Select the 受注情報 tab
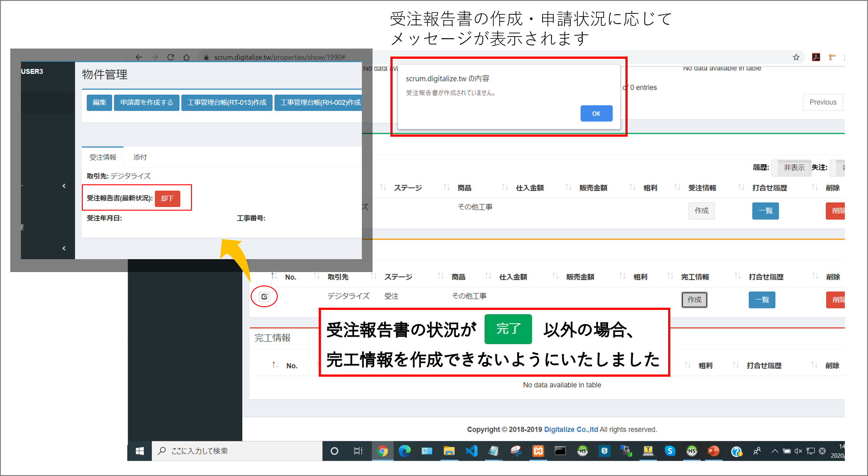This screenshot has height=476, width=868. coord(103,157)
